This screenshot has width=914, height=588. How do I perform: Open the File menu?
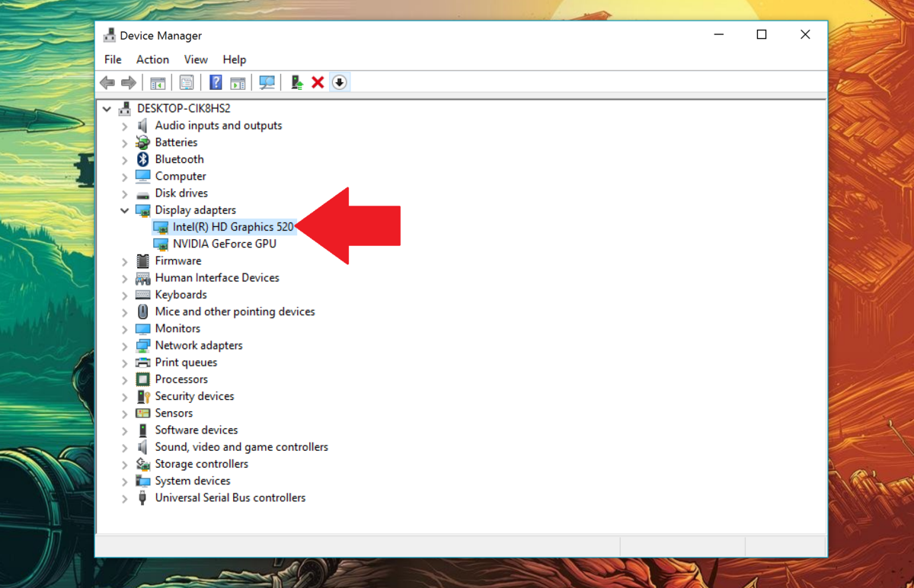[x=113, y=59]
